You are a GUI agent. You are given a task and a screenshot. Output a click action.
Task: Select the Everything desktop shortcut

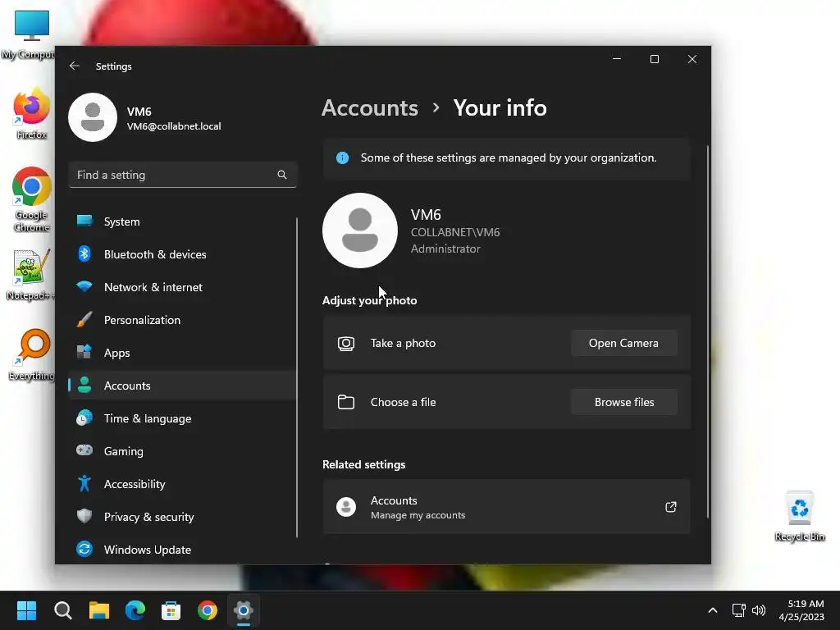31,354
